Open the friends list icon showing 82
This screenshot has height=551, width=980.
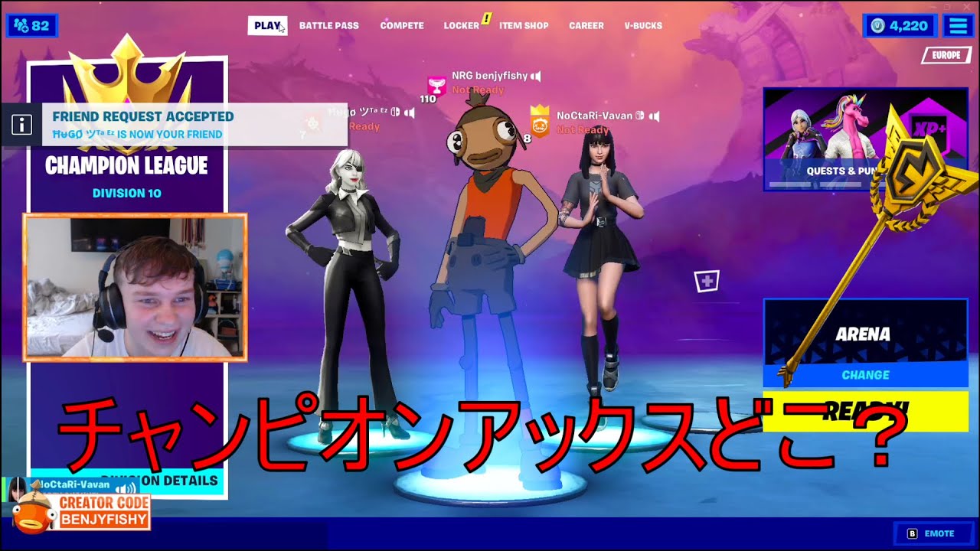[x=31, y=26]
